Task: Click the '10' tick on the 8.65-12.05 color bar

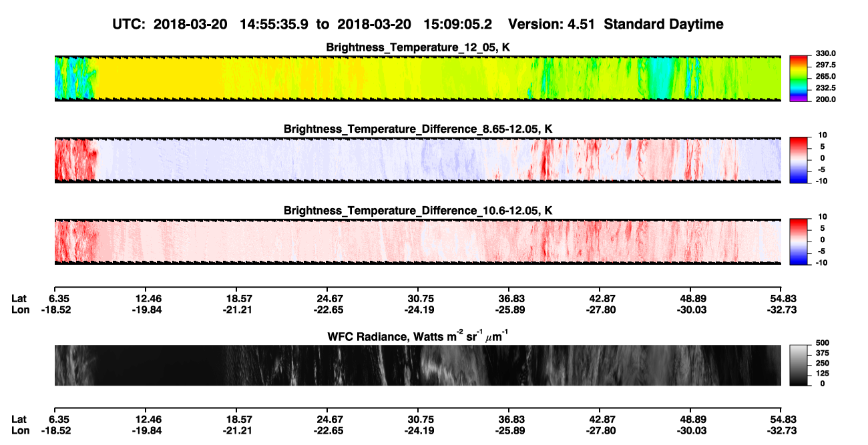Action: (822, 135)
